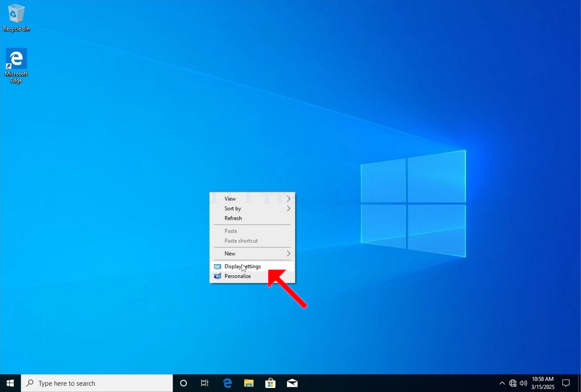Click the Paste menu entry

(x=252, y=231)
